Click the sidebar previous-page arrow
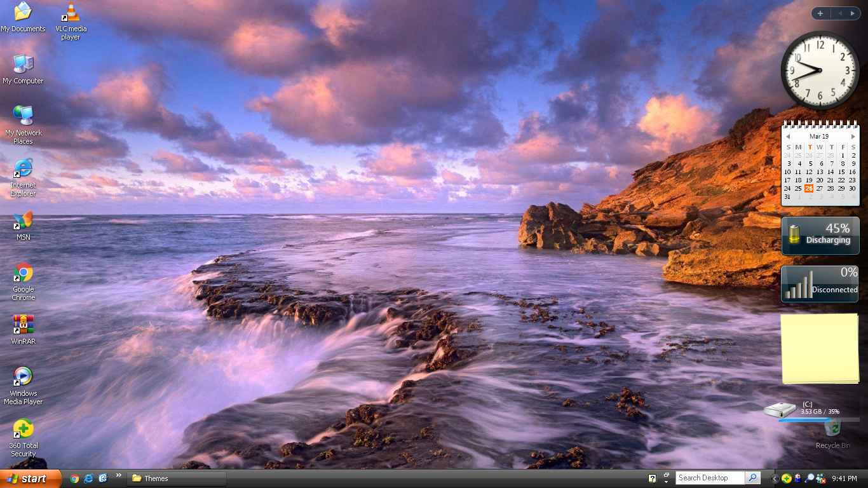This screenshot has height=488, width=868. (x=839, y=13)
